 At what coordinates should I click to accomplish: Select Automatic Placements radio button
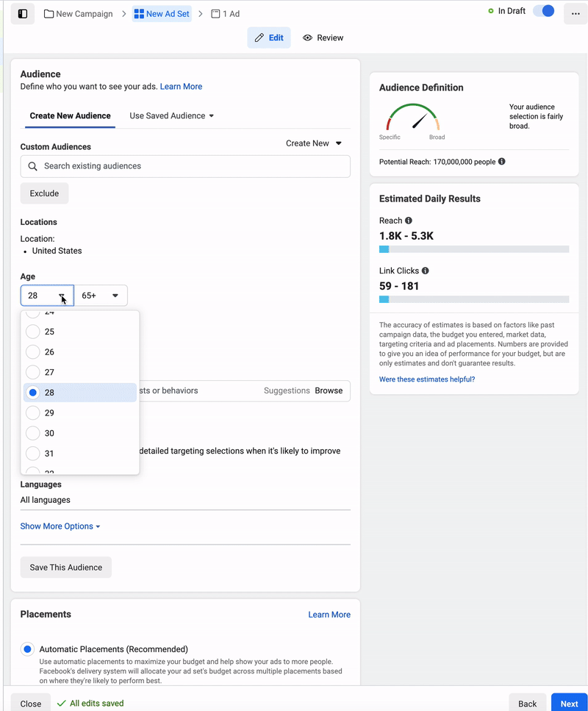(x=27, y=649)
